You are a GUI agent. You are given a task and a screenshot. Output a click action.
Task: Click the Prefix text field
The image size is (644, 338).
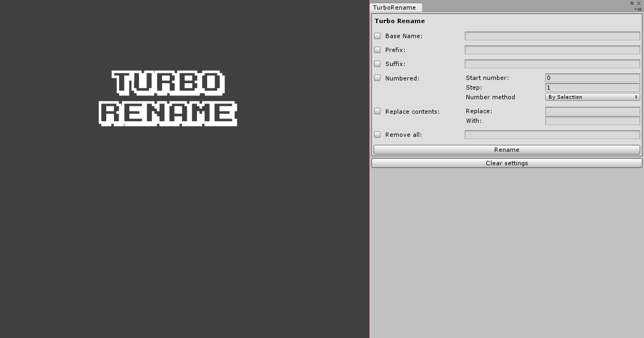[552, 49]
